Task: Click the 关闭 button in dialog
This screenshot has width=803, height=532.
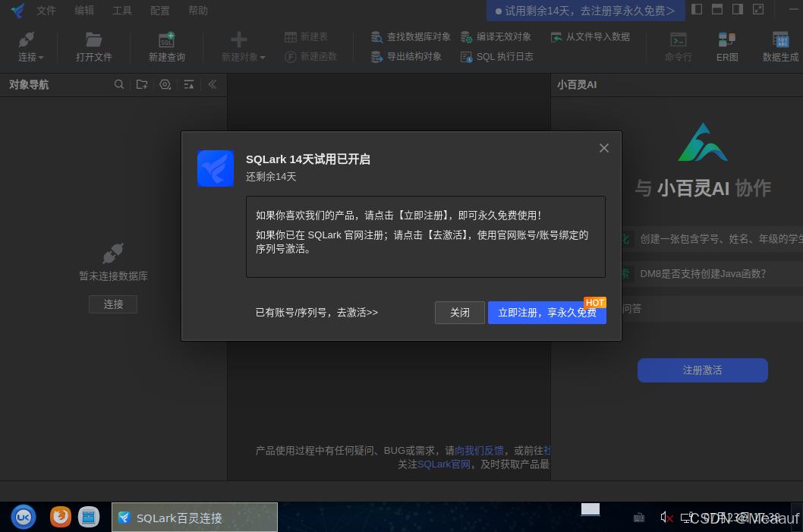Action: coord(460,313)
